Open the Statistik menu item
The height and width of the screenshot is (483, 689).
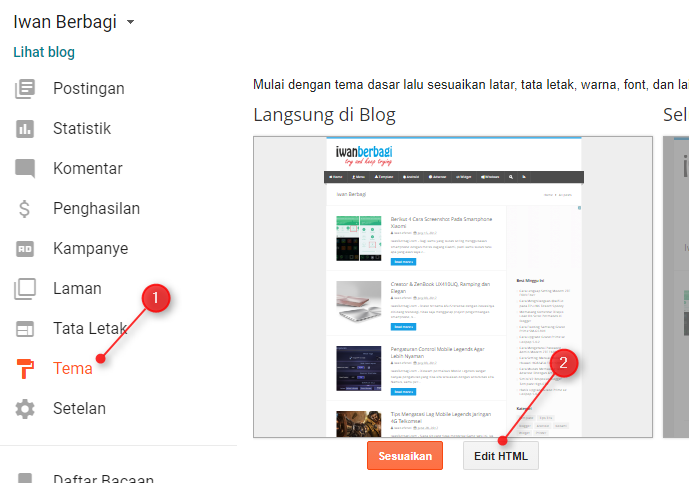pyautogui.click(x=82, y=128)
